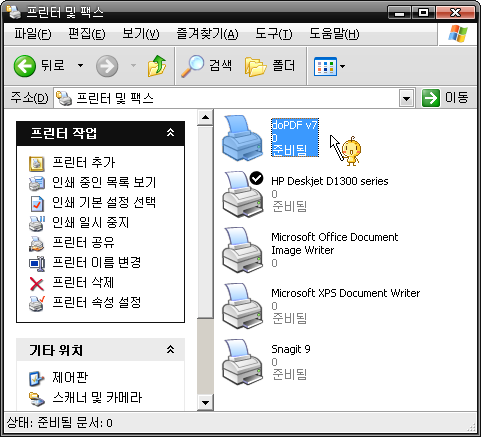The width and height of the screenshot is (481, 437).
Task: Click the printer icon in address bar
Action: click(x=64, y=98)
